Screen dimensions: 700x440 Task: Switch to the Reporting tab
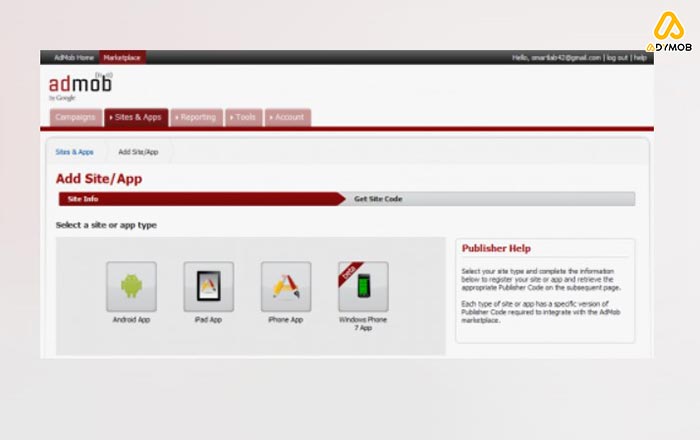(196, 117)
